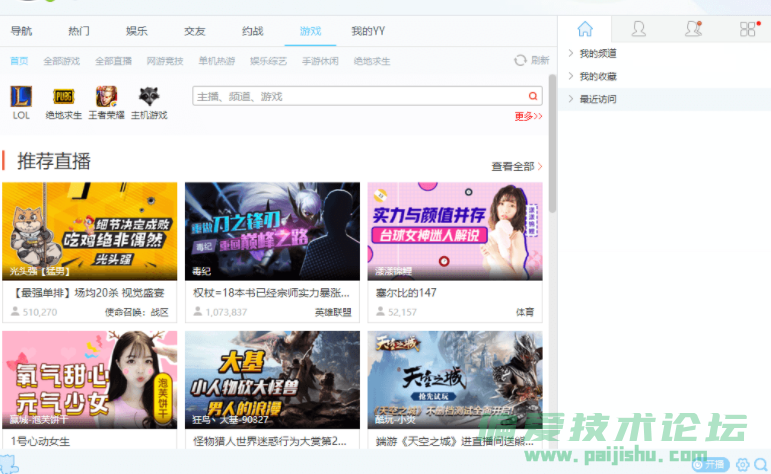Click the 主机游戏 console games icon

tap(148, 97)
